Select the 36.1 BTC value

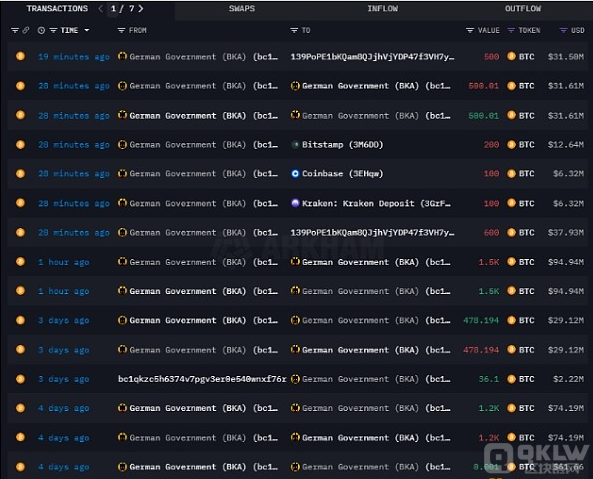[x=489, y=379]
